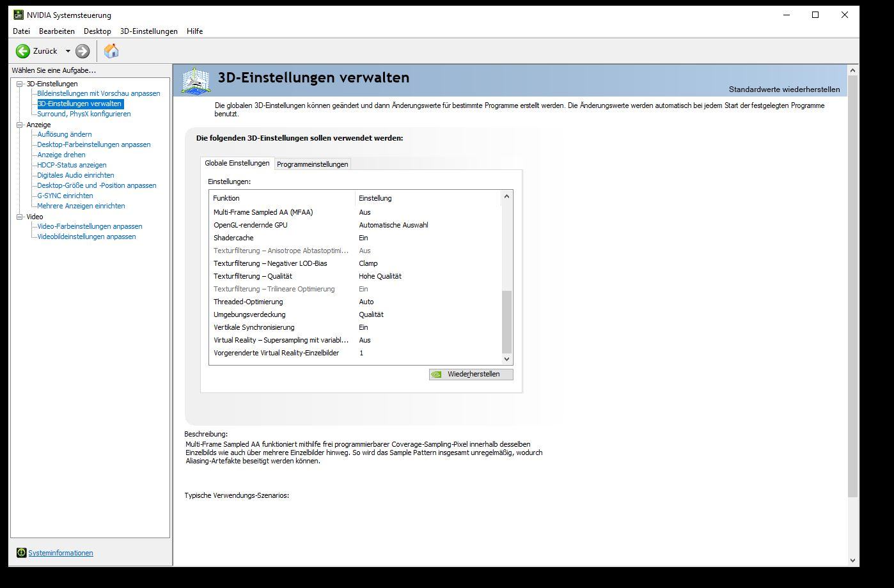Open Desktop-Farbeinstellungen anpassen
894x588 pixels.
(94, 144)
